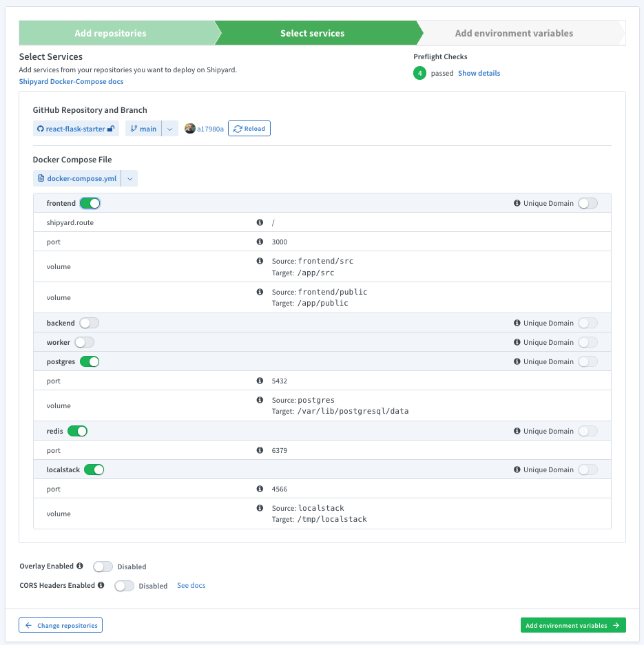Click react-flask-starter repository chip
The width and height of the screenshot is (644, 645).
click(76, 129)
